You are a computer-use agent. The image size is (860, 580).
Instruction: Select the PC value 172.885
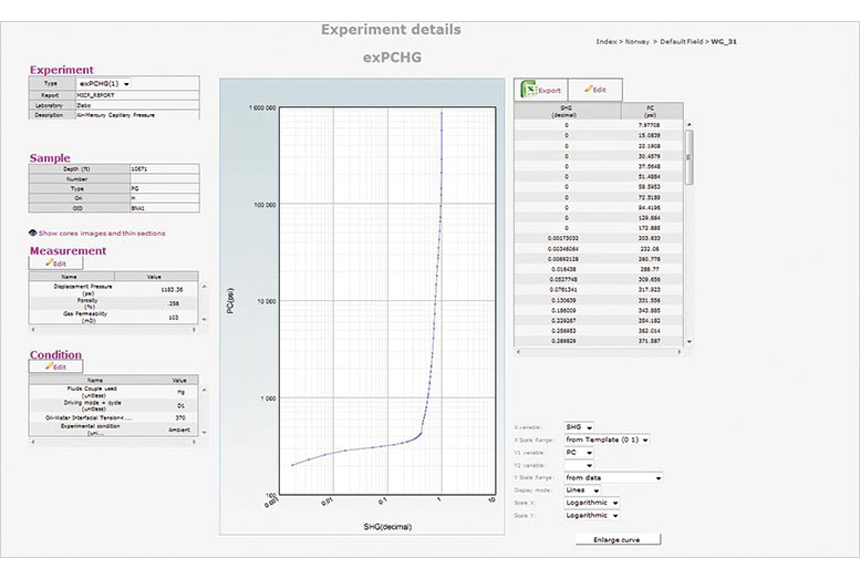649,228
